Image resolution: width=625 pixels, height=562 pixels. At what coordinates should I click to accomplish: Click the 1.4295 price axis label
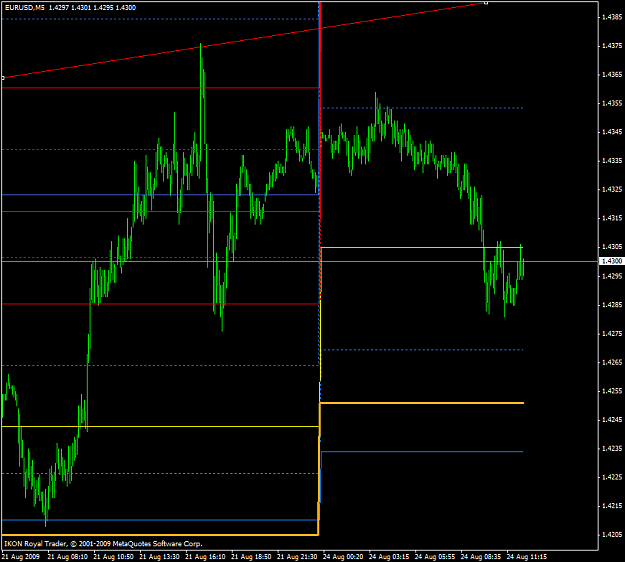tap(612, 276)
